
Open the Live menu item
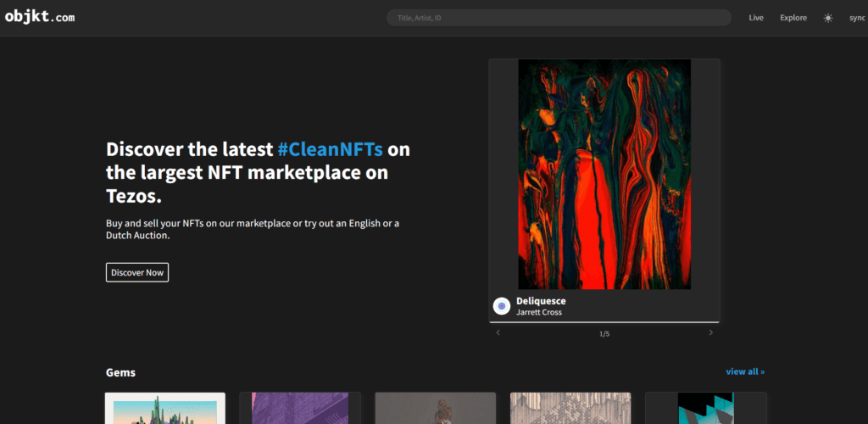tap(755, 18)
